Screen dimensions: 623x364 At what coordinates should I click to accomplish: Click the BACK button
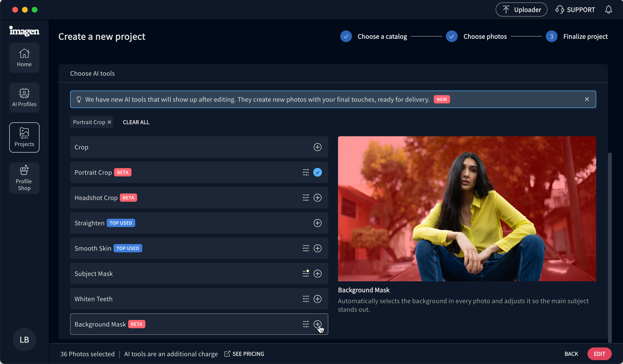point(571,354)
